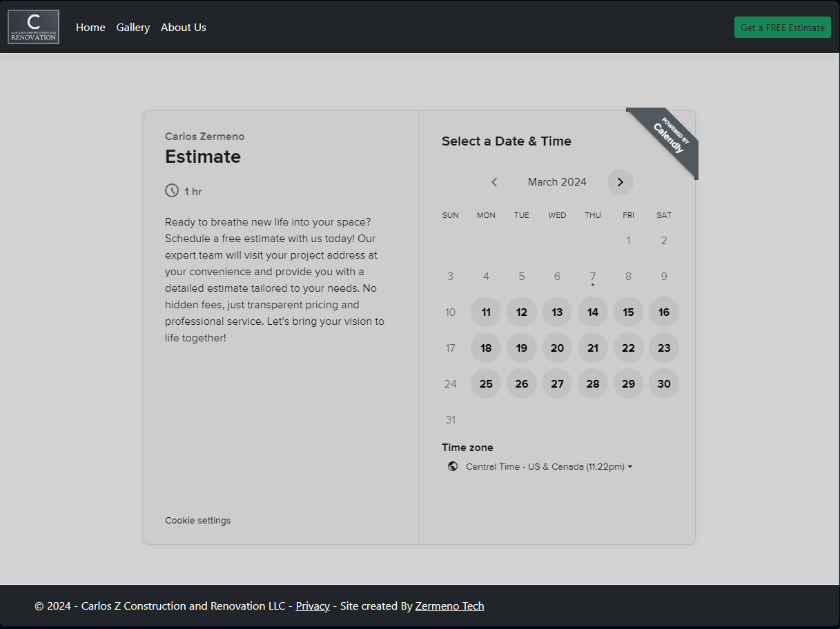840x629 pixels.
Task: Click the clock duration icon
Action: (172, 190)
